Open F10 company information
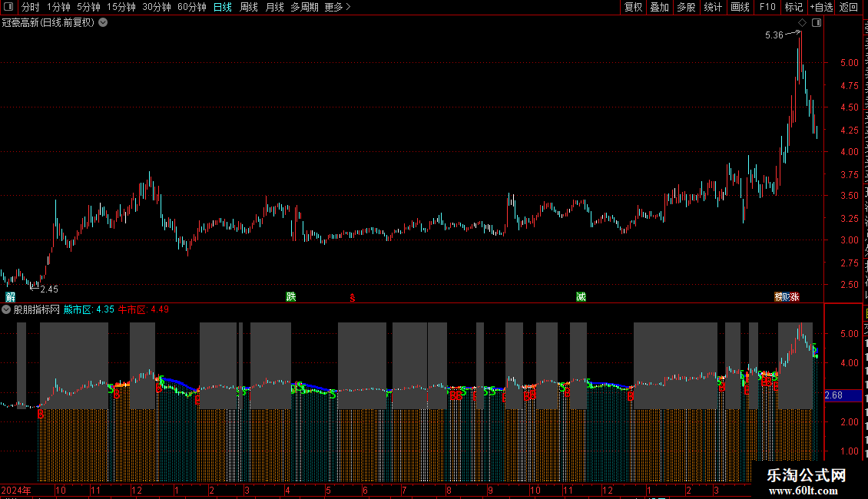The image size is (868, 499). pyautogui.click(x=767, y=7)
